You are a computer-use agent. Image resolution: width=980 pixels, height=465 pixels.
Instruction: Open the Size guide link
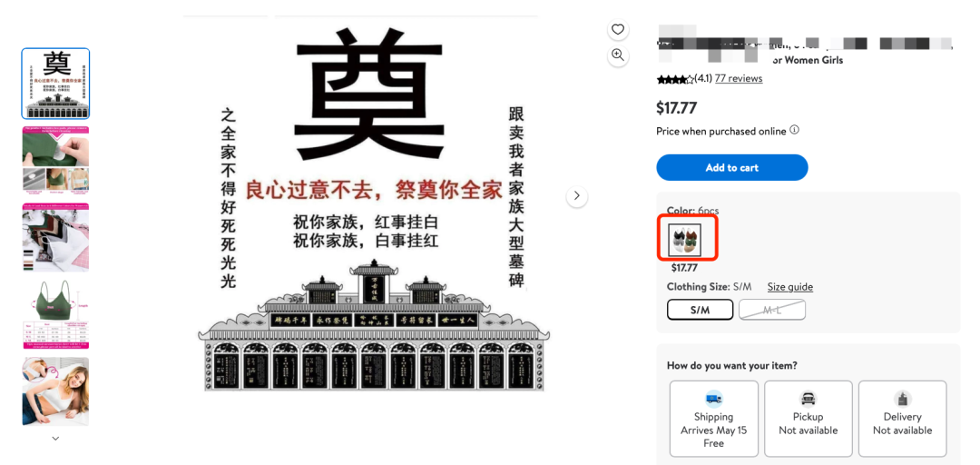pos(790,287)
